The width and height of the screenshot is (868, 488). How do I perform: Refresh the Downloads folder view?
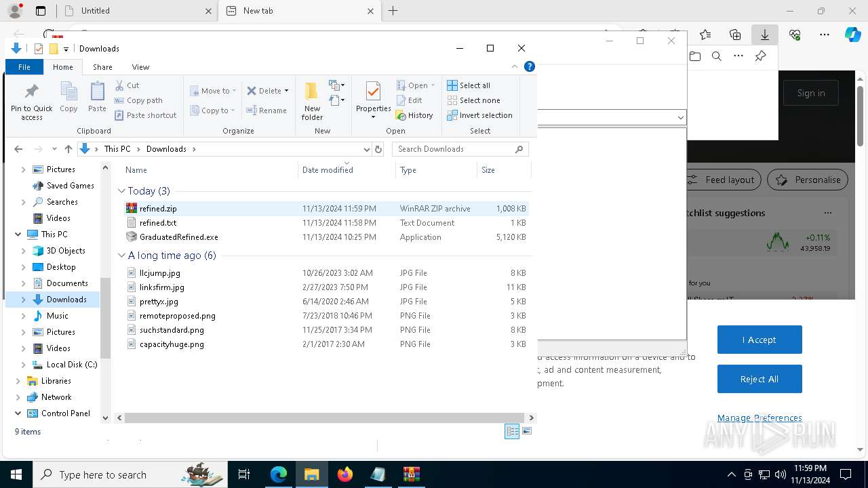coord(378,149)
